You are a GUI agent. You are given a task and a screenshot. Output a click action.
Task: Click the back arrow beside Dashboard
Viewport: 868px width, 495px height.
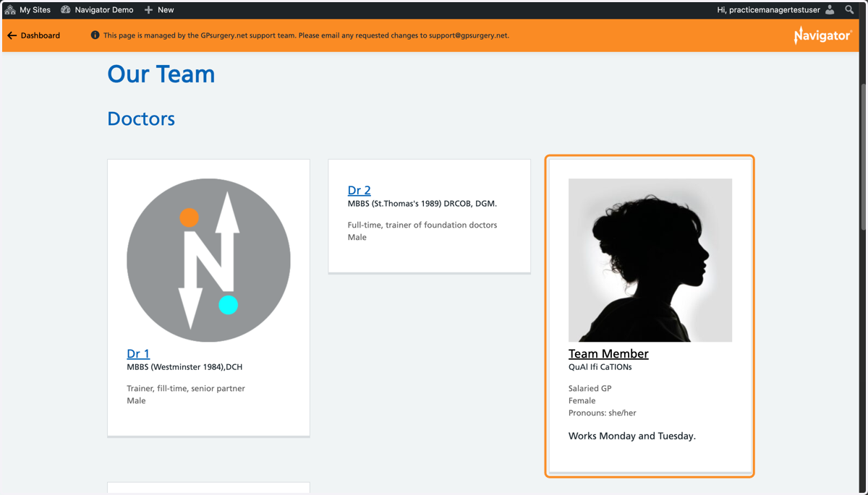tap(12, 35)
